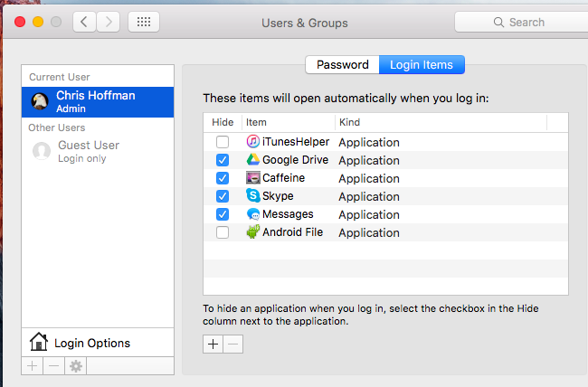Click the Search field in toolbar
Image resolution: width=588 pixels, height=387 pixels.
point(520,22)
